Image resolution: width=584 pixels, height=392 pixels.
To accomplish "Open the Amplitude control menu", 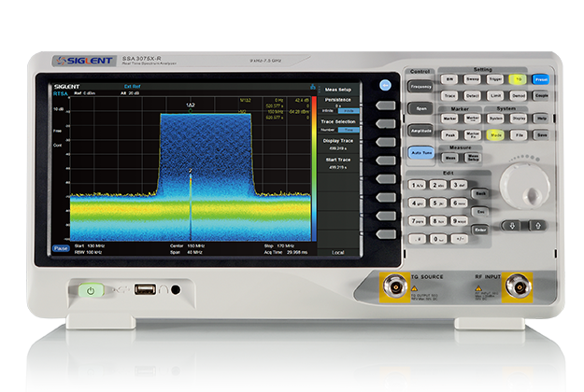I will pos(420,132).
